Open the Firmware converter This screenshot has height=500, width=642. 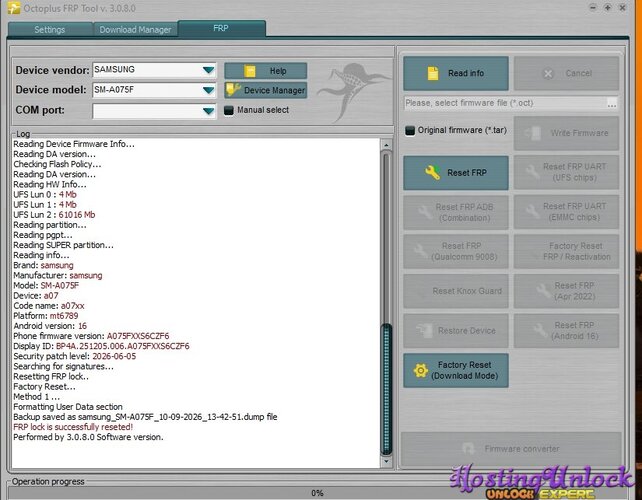(511, 449)
